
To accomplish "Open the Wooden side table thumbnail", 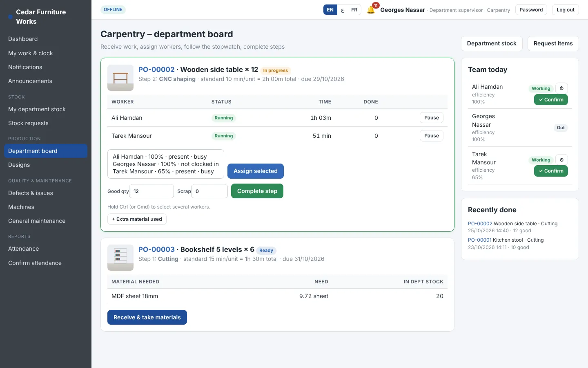I will coord(120,78).
